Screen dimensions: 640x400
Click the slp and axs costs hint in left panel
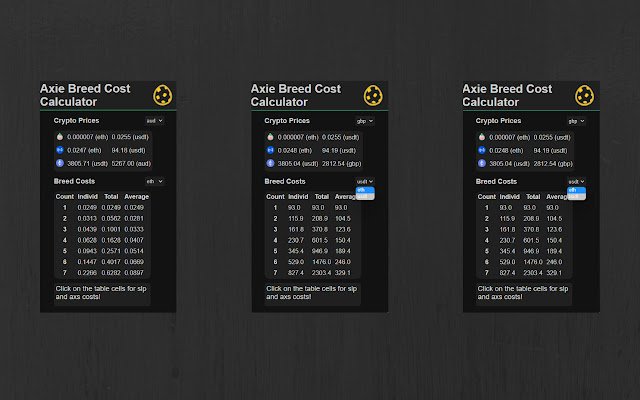(101, 293)
